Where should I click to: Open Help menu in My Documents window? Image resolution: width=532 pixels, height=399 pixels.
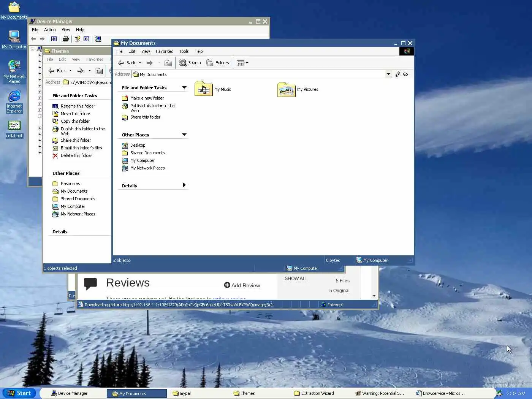[x=199, y=51]
